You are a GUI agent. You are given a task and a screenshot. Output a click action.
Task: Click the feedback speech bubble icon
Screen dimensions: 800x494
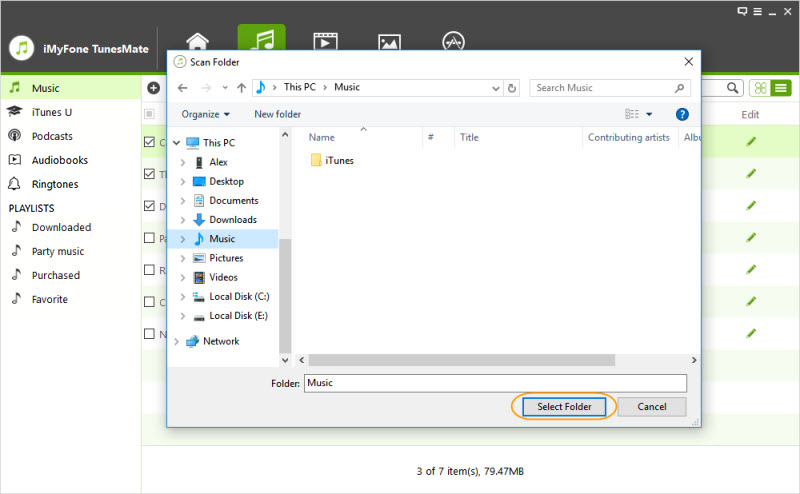point(742,11)
